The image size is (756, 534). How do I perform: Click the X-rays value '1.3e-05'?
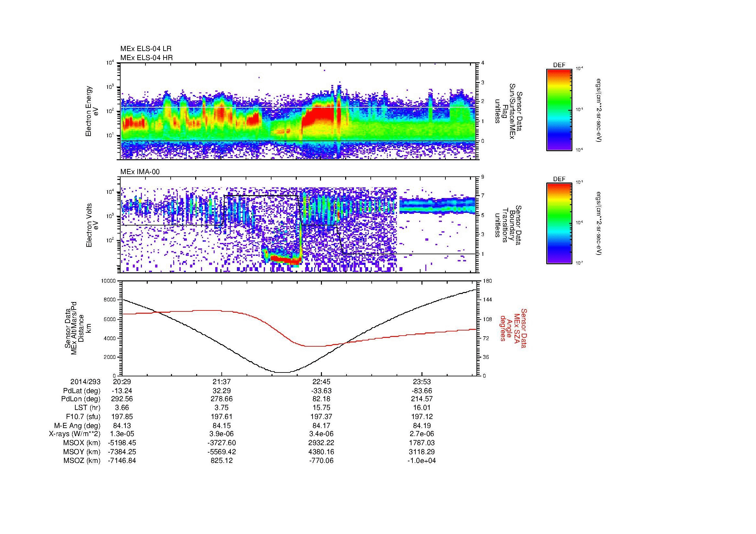coord(122,434)
